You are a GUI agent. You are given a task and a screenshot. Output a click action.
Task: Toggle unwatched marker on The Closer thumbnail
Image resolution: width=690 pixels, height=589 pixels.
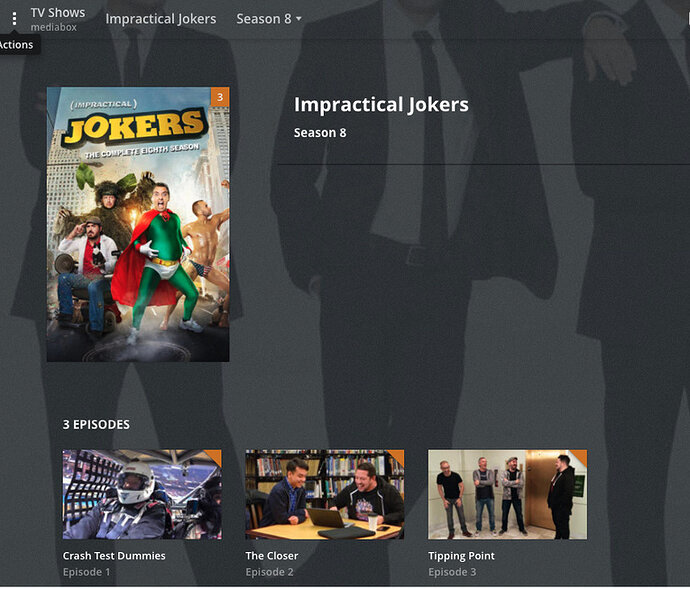(x=397, y=456)
